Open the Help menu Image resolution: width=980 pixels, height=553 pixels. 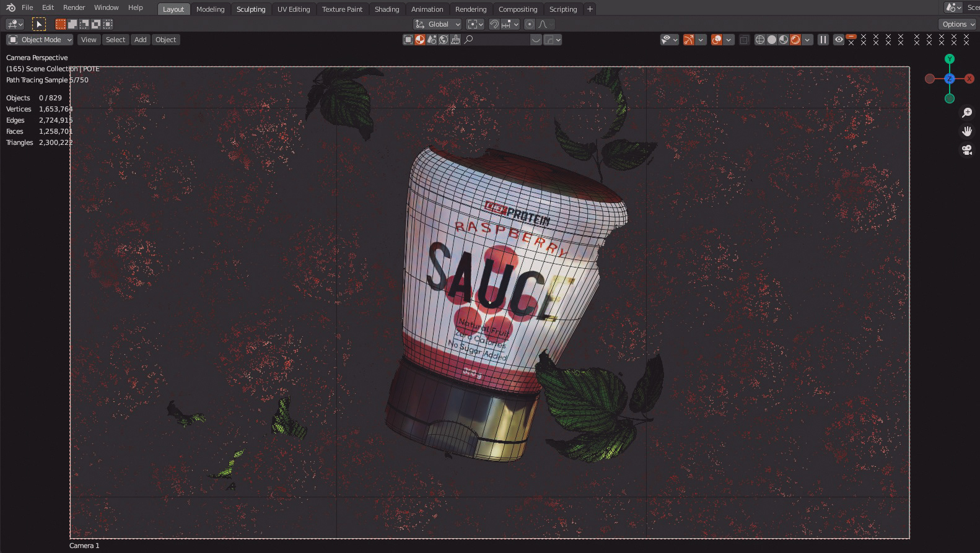tap(135, 7)
